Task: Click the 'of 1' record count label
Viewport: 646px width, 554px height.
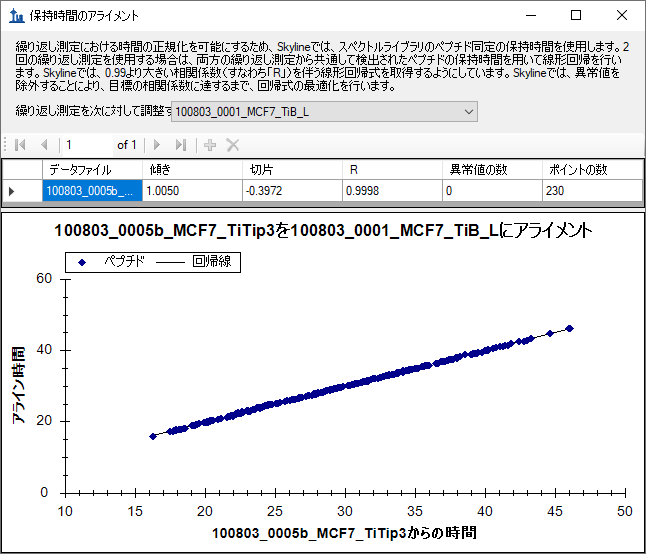Action: (126, 145)
